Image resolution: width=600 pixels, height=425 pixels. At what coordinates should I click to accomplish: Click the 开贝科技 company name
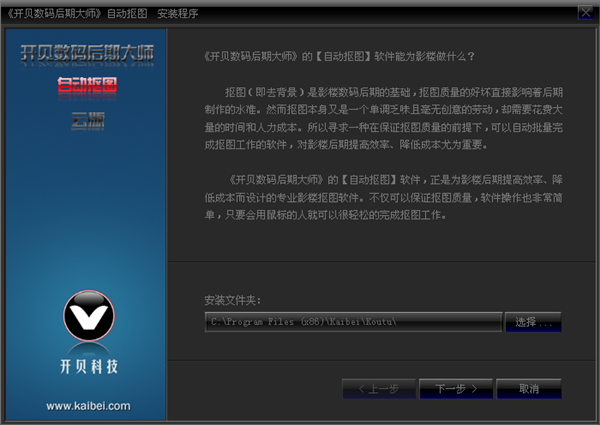click(89, 366)
